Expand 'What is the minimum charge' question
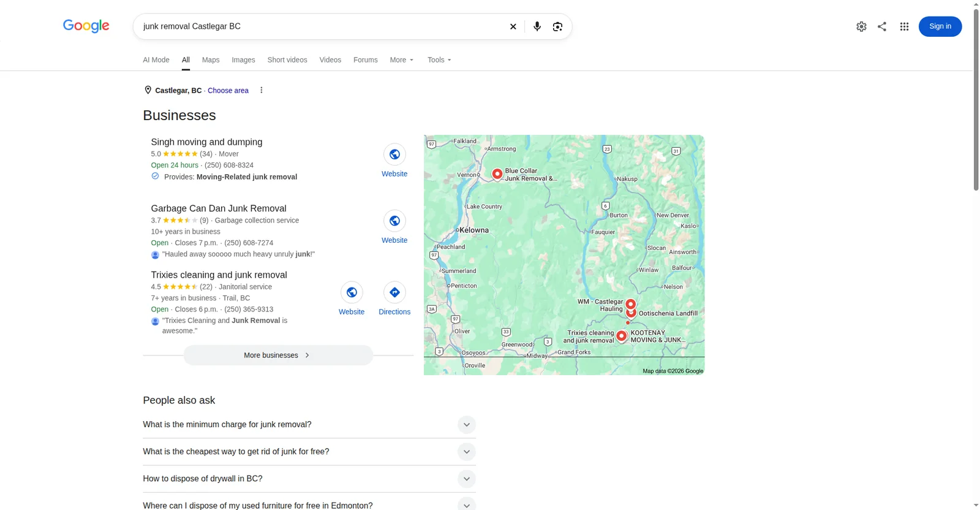The height and width of the screenshot is (510, 980). point(467,425)
